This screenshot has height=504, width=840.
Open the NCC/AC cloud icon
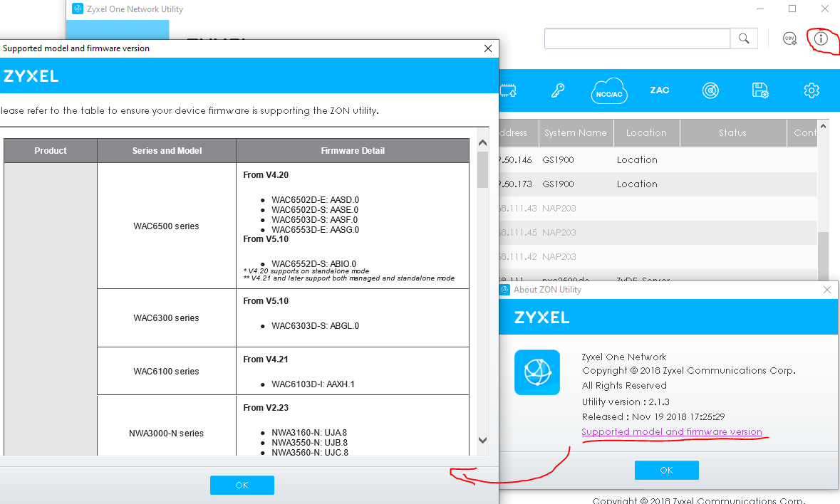609,90
